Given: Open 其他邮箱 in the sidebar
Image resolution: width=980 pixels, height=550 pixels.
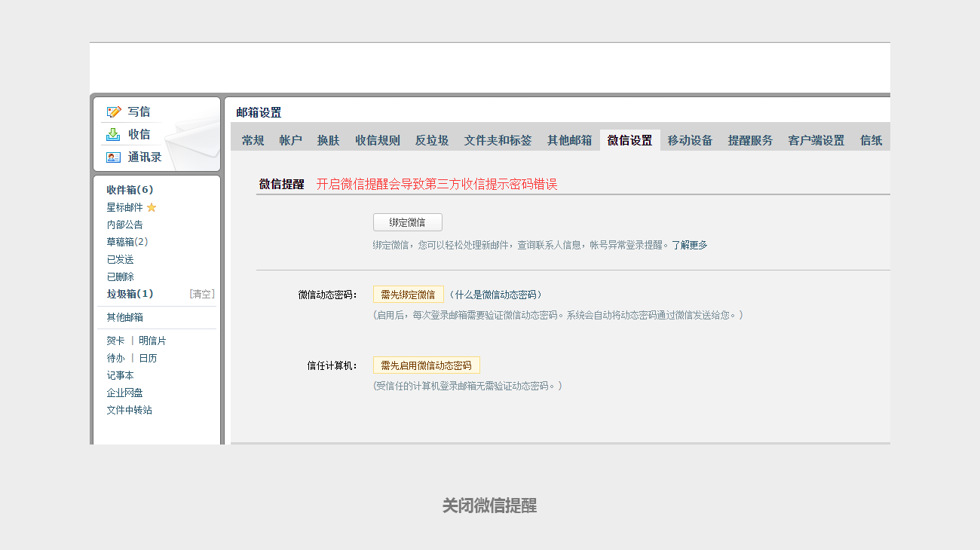Looking at the screenshot, I should (x=124, y=317).
